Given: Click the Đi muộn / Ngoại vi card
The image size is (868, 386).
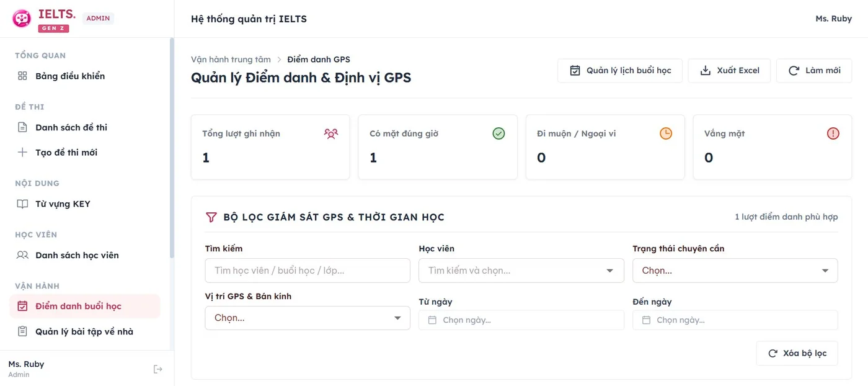Looking at the screenshot, I should [x=605, y=147].
